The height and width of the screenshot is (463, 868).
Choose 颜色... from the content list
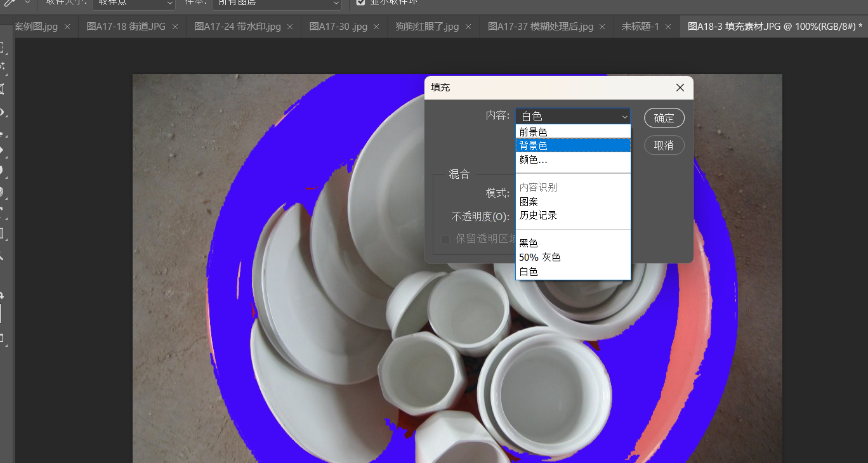(x=573, y=160)
